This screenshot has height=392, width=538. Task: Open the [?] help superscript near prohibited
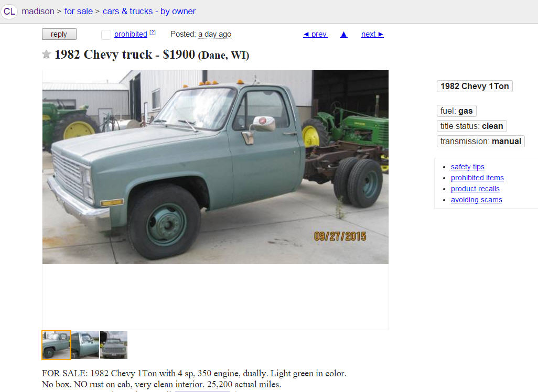[x=153, y=33]
